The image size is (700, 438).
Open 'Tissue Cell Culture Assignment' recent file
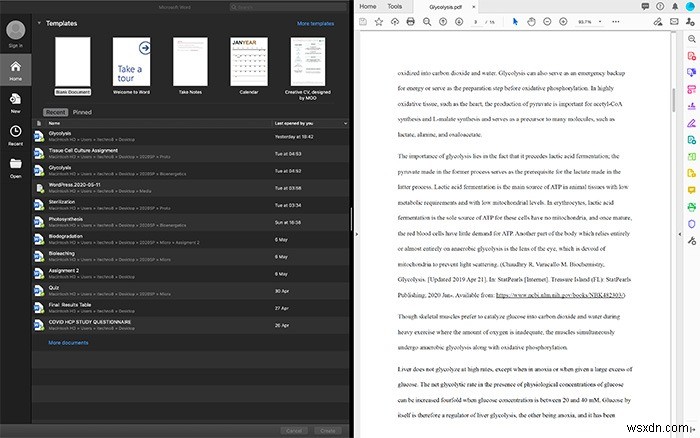(191, 154)
